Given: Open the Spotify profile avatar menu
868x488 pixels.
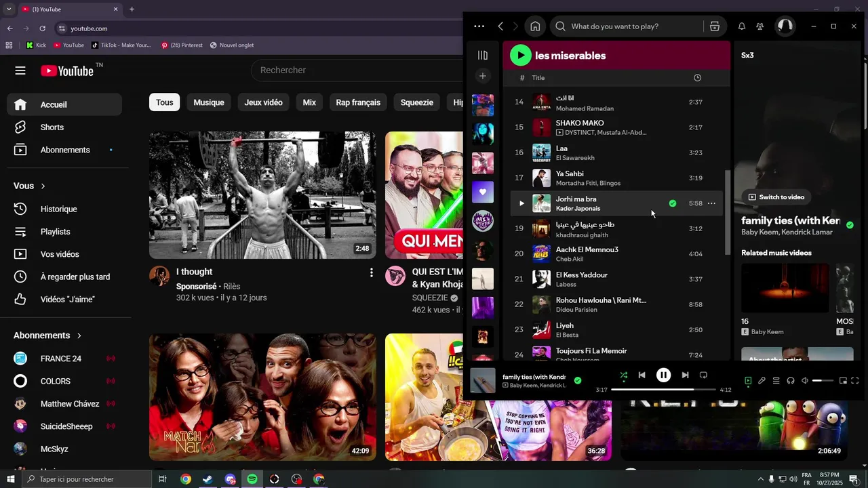Looking at the screenshot, I should point(785,26).
